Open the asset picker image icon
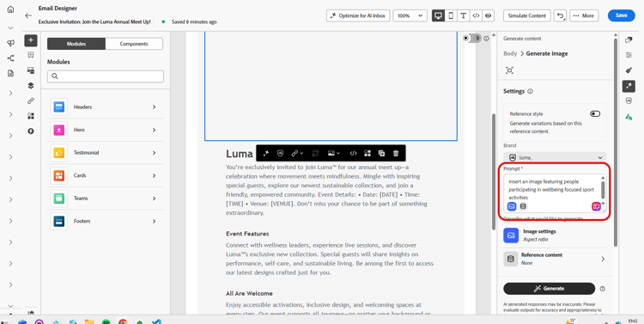Viewport: 644px width, 324px height. (31, 70)
